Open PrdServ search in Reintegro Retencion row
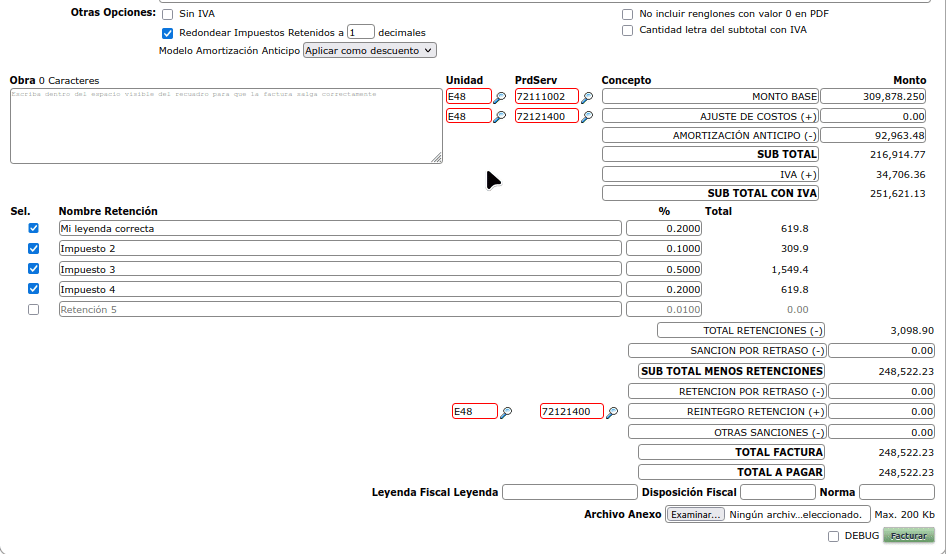 [612, 412]
